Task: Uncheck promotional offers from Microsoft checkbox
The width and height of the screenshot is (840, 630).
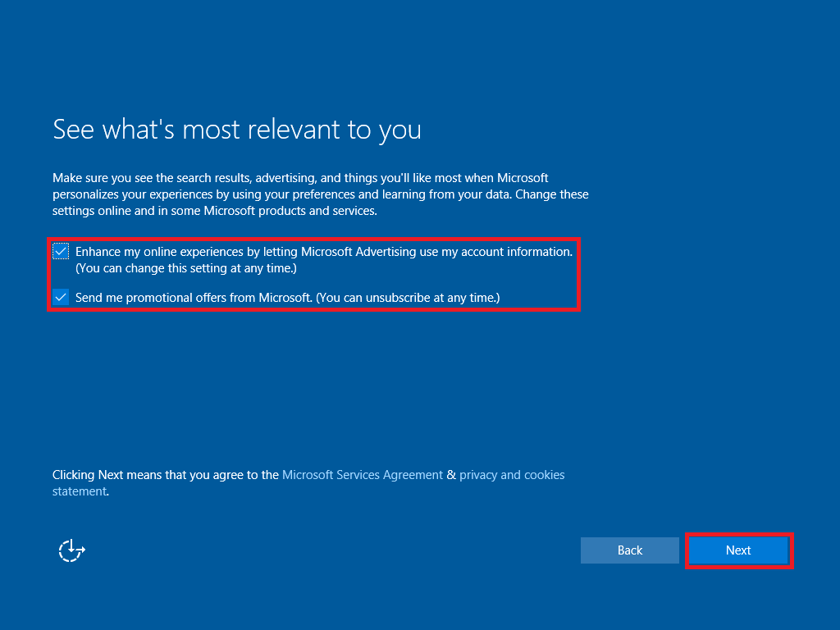Action: click(x=61, y=297)
